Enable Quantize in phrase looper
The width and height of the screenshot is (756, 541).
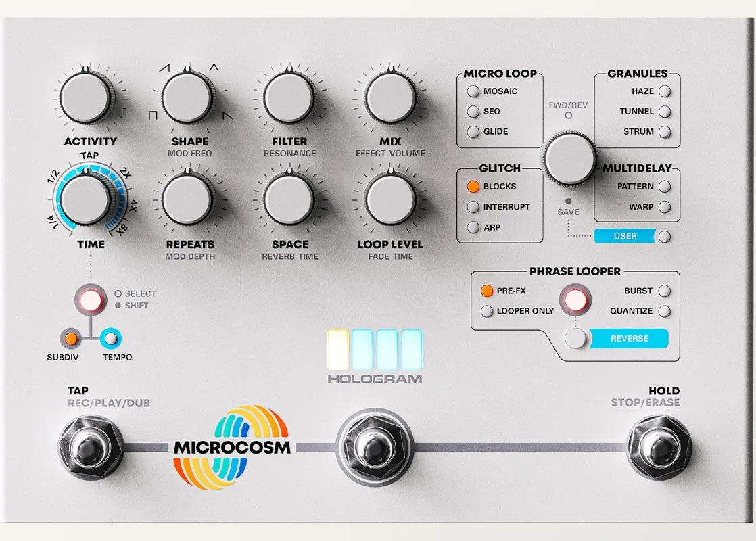pos(665,311)
